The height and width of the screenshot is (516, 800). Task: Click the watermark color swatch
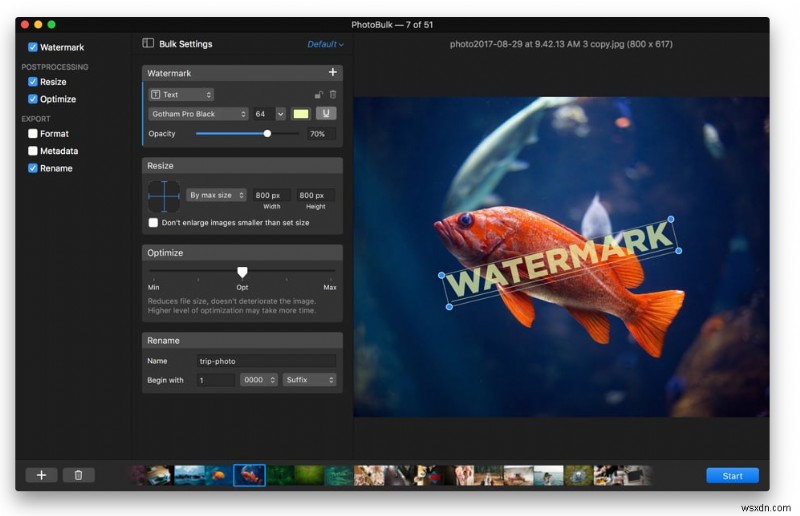click(300, 114)
